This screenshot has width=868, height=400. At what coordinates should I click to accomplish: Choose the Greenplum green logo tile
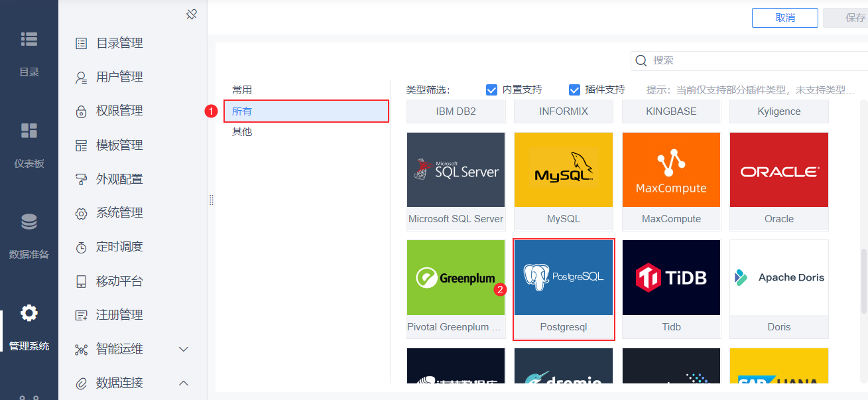click(x=456, y=277)
